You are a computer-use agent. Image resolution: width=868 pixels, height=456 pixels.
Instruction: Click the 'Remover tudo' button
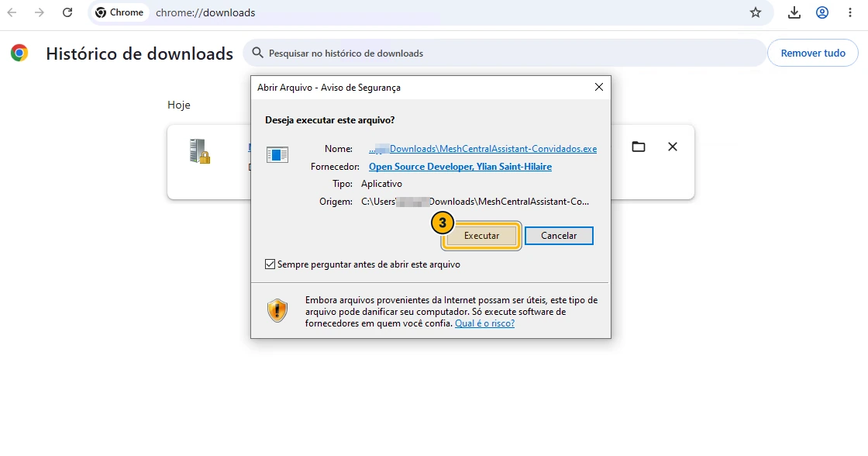[x=813, y=54]
